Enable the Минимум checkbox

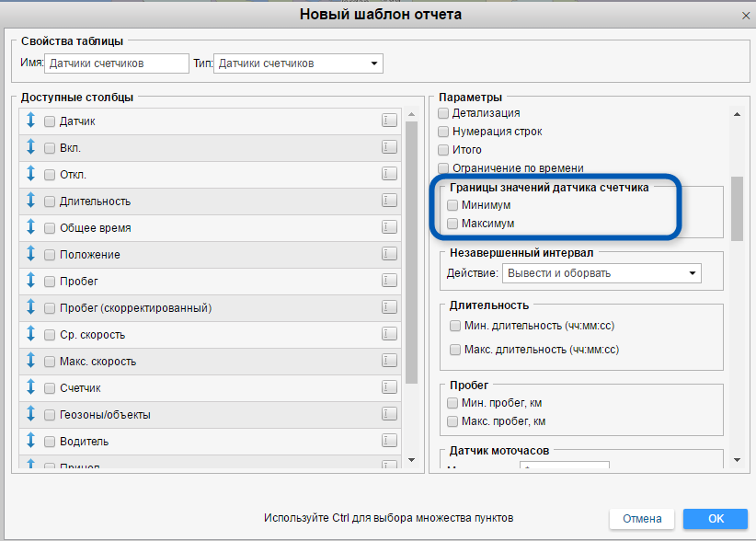[452, 205]
